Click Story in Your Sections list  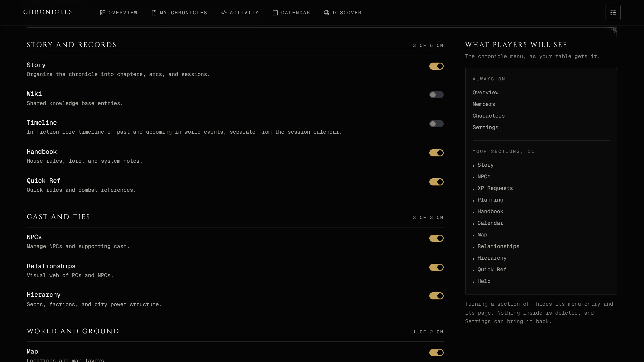tap(485, 165)
